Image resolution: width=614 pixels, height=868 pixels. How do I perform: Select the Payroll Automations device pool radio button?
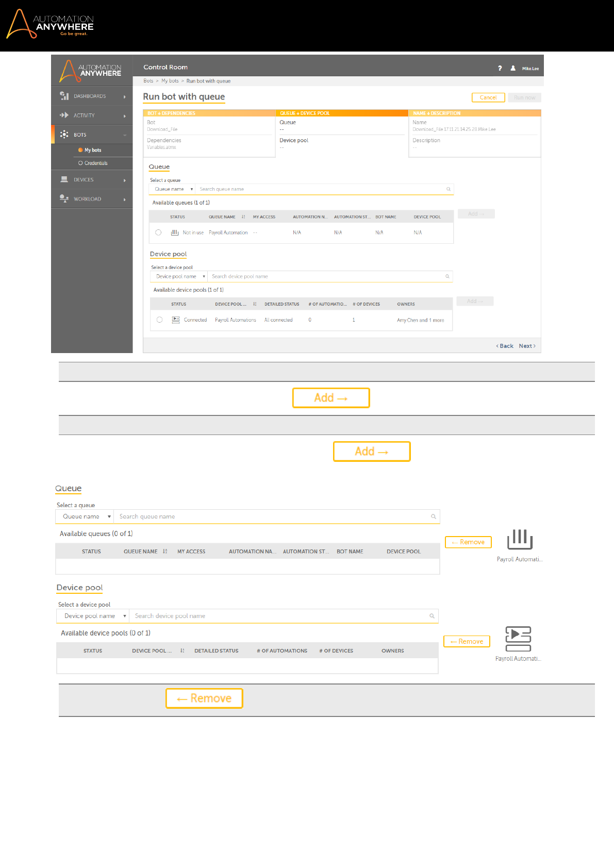point(159,320)
